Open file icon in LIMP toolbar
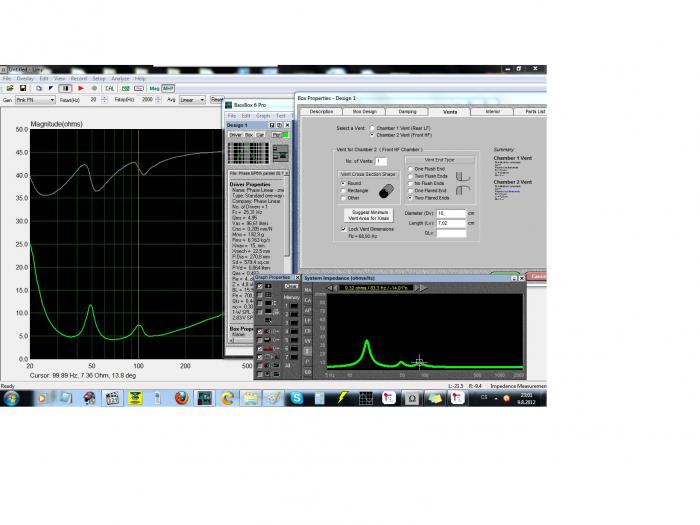The height and width of the screenshot is (525, 700). (9, 88)
